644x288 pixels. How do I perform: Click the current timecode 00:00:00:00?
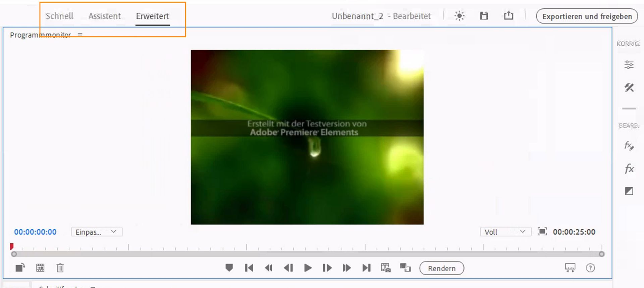click(35, 232)
